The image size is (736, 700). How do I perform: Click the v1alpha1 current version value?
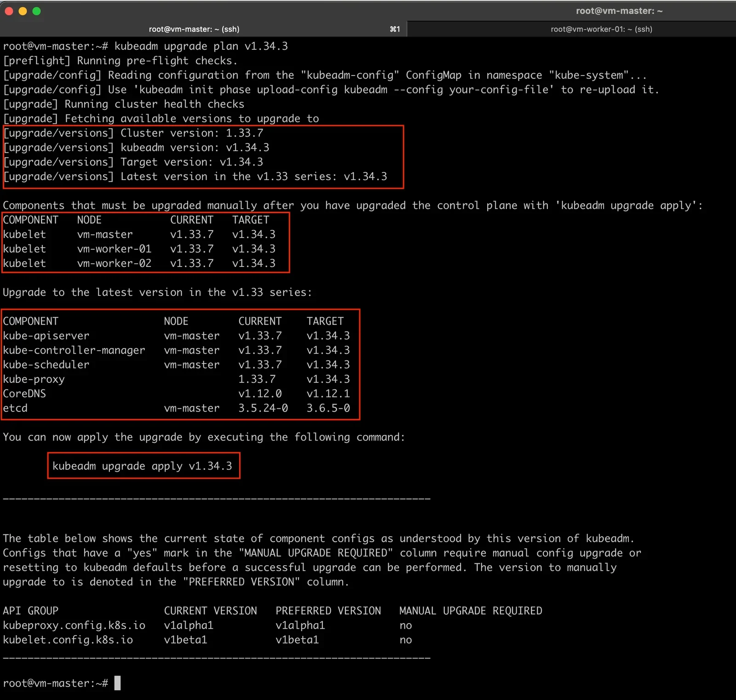click(189, 625)
